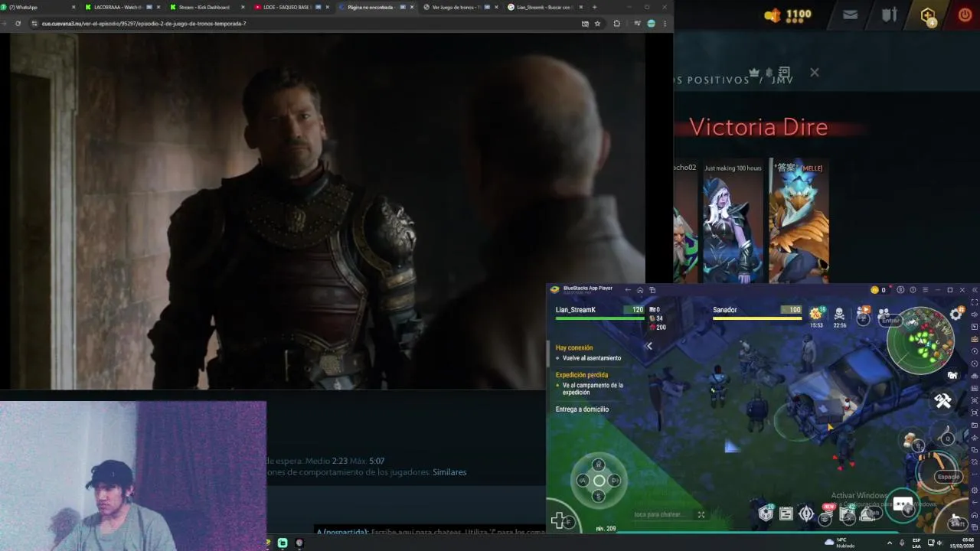Viewport: 980px width, 551px height.
Task: Open BlueStacks hamburger menu
Action: pyautogui.click(x=925, y=290)
